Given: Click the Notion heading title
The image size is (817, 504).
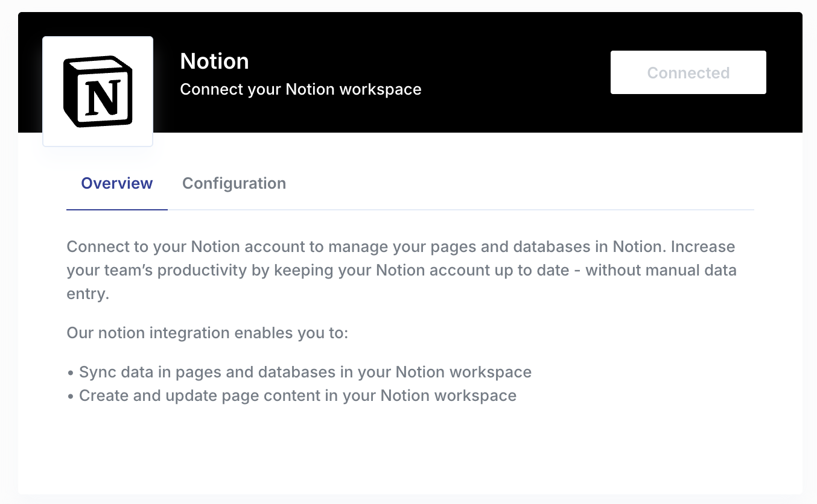Looking at the screenshot, I should tap(215, 61).
